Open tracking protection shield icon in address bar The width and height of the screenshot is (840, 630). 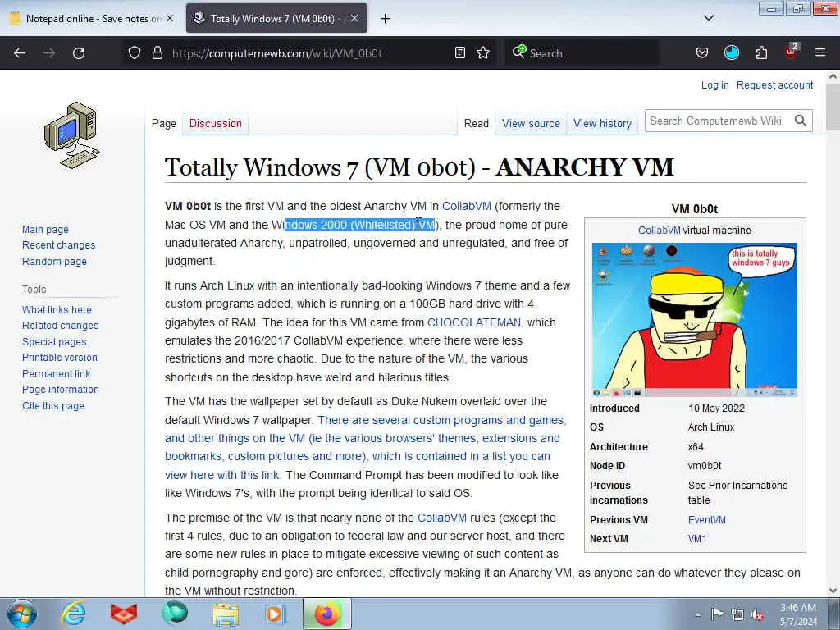(135, 52)
